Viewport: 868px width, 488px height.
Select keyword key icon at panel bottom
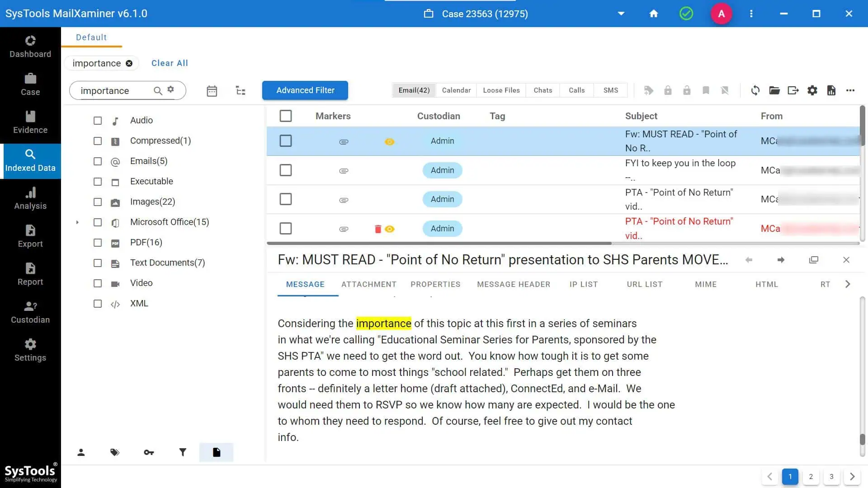coord(149,452)
